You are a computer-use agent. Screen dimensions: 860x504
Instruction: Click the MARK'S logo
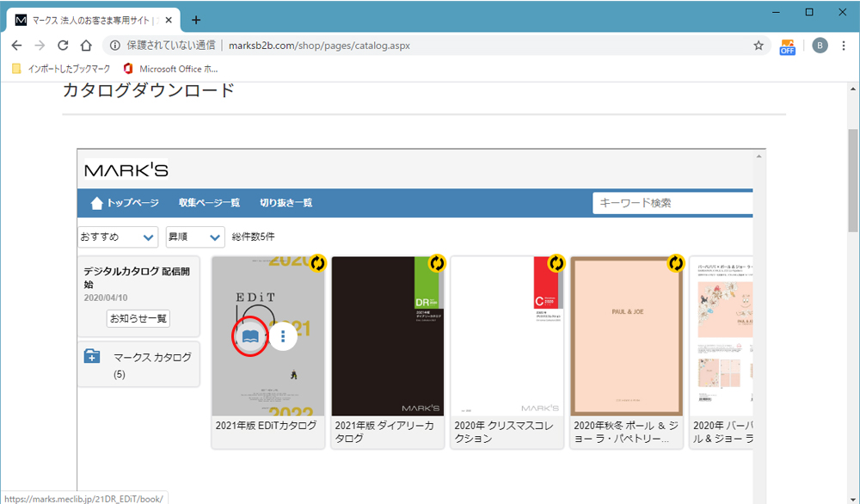[x=126, y=169]
